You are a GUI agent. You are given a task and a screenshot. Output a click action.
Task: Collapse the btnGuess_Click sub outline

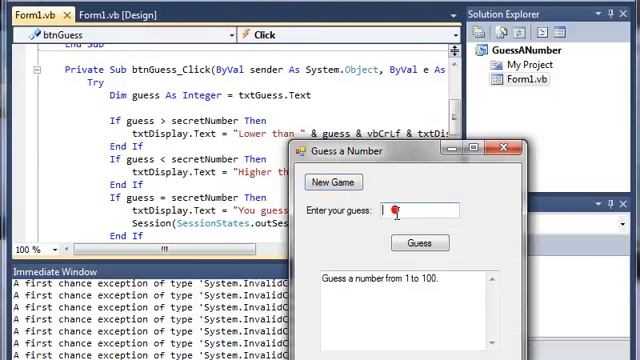(37, 70)
